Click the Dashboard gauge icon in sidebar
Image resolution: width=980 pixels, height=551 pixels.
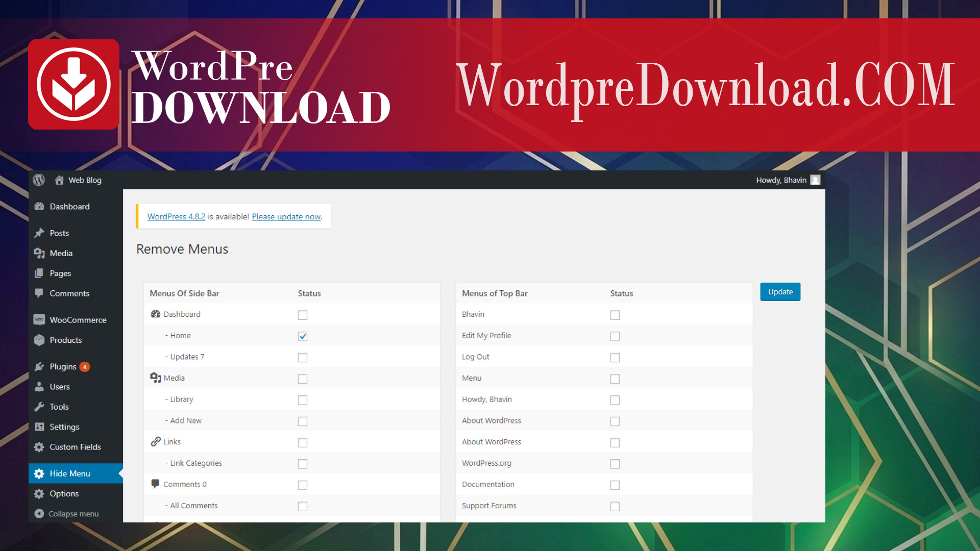tap(39, 207)
